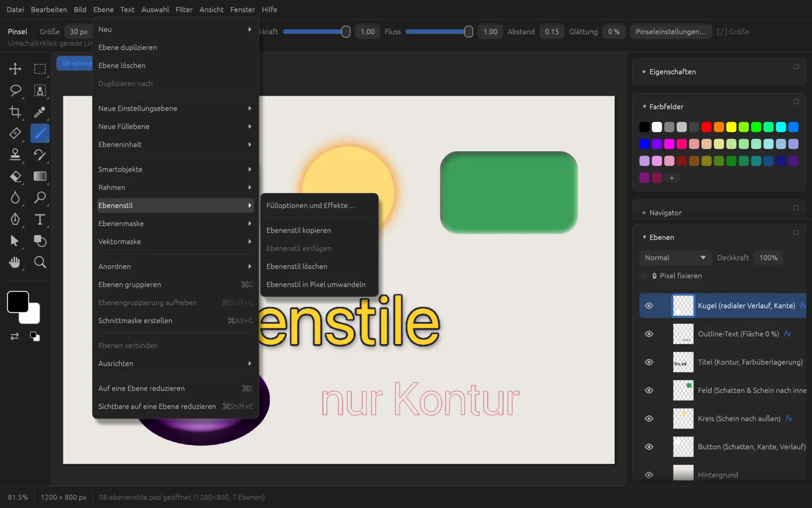Swap foreground and background colors
This screenshot has height=508, width=812.
(15, 336)
